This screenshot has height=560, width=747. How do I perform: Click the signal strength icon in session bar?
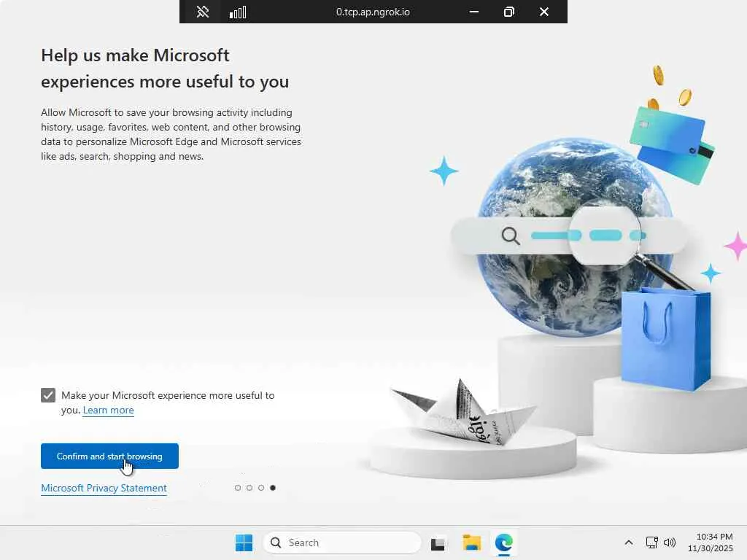[238, 12]
